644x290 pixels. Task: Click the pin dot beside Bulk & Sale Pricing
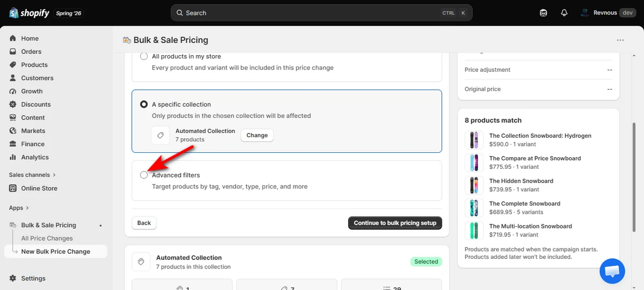(100, 226)
